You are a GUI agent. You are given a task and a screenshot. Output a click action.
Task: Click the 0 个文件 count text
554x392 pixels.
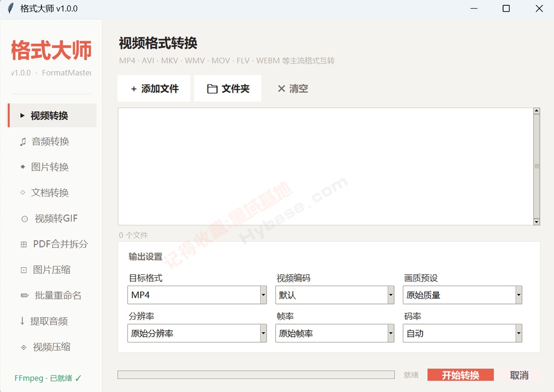click(x=133, y=235)
